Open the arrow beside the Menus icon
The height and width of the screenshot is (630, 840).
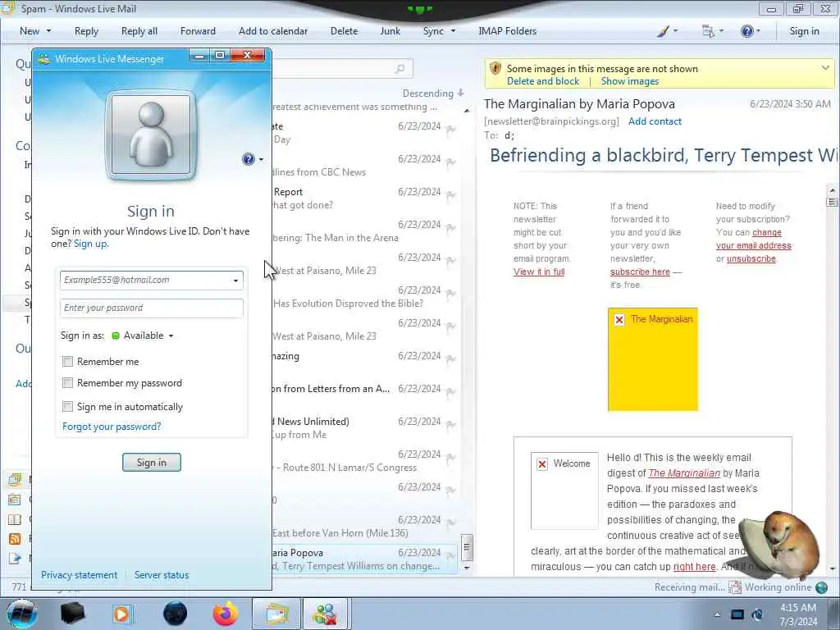pyautogui.click(x=721, y=31)
